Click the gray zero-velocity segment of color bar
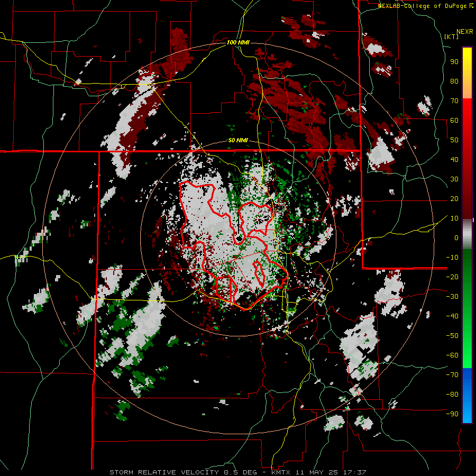476x476 pixels. (x=467, y=234)
